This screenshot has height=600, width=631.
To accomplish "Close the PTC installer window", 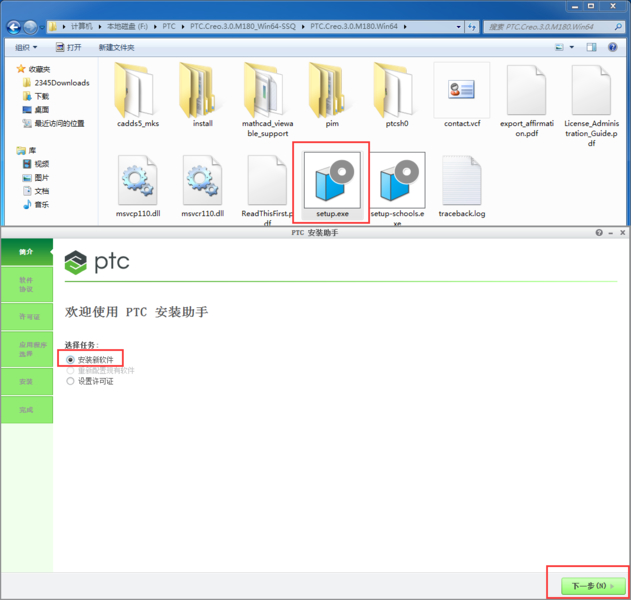I will click(623, 233).
